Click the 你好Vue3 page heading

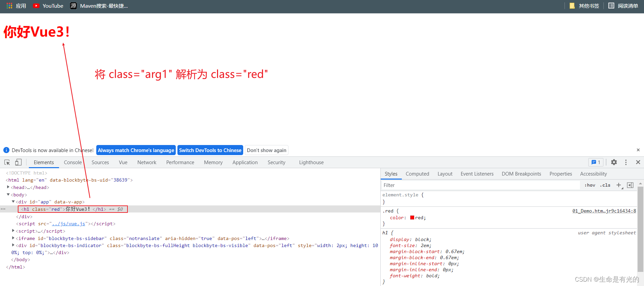pos(37,32)
